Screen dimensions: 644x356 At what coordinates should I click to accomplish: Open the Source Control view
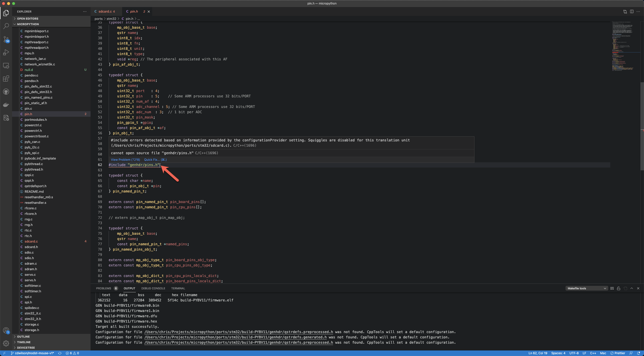6,40
